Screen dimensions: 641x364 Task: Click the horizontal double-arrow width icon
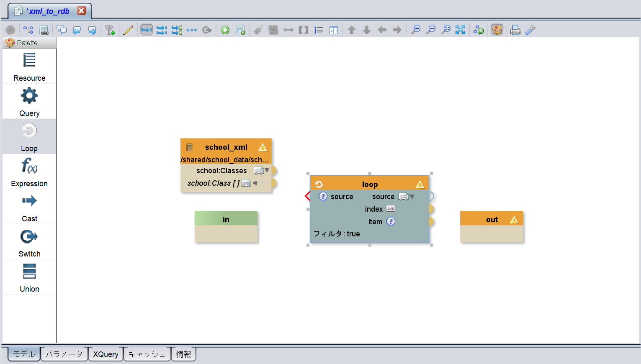click(x=288, y=30)
